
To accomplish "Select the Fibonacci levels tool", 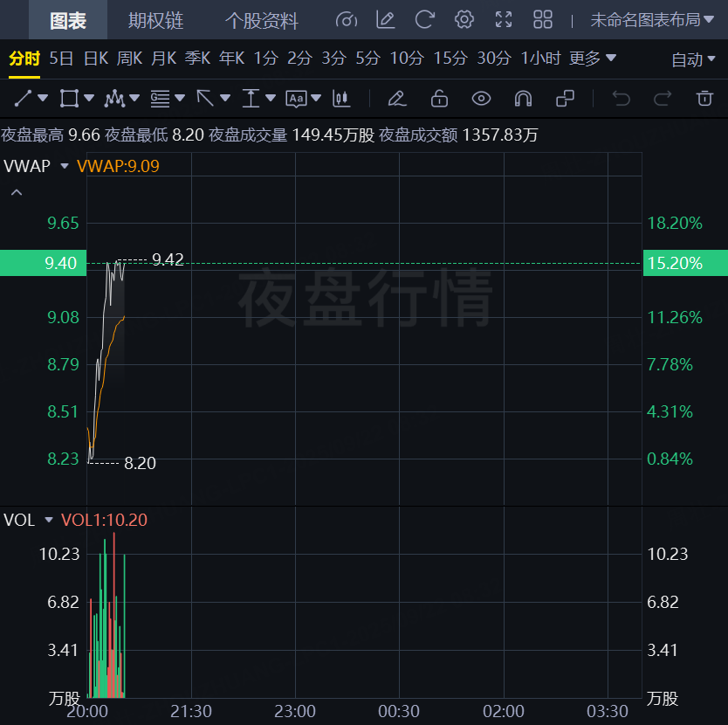I will coord(161,98).
